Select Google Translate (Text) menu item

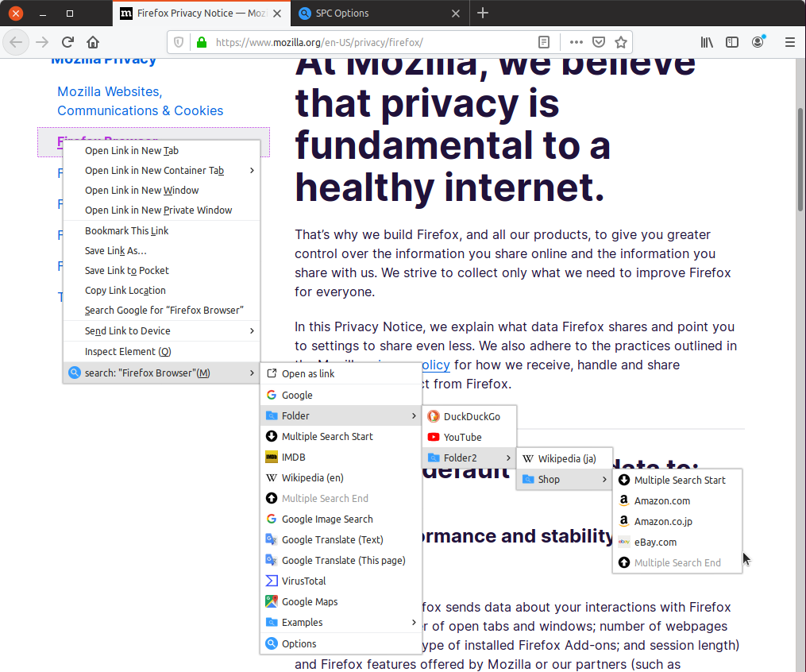[x=332, y=540]
